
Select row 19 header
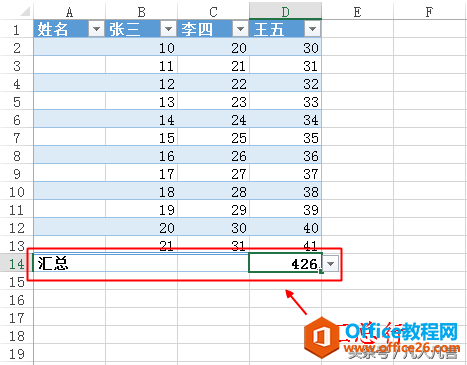point(17,354)
